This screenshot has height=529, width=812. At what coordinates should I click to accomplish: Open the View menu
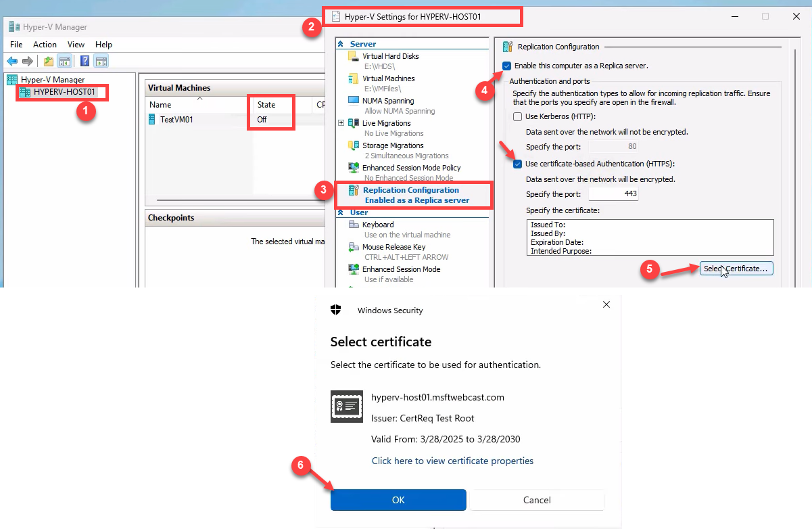[76, 45]
